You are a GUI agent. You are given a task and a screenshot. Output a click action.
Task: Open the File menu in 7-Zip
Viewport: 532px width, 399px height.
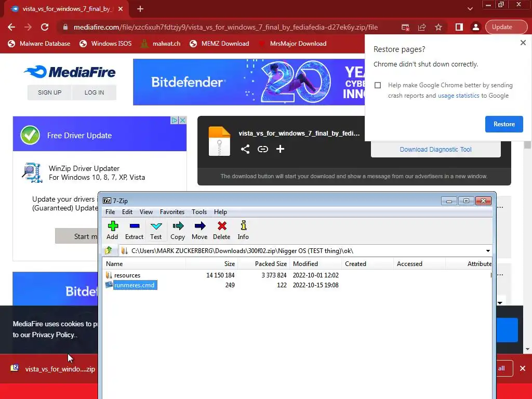point(110,212)
